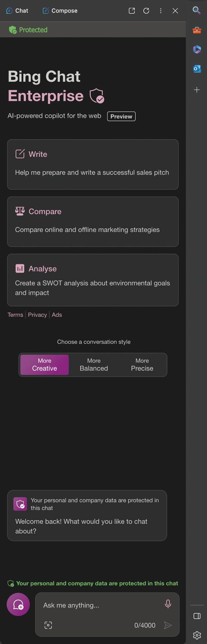Click the send message arrow

point(168,625)
